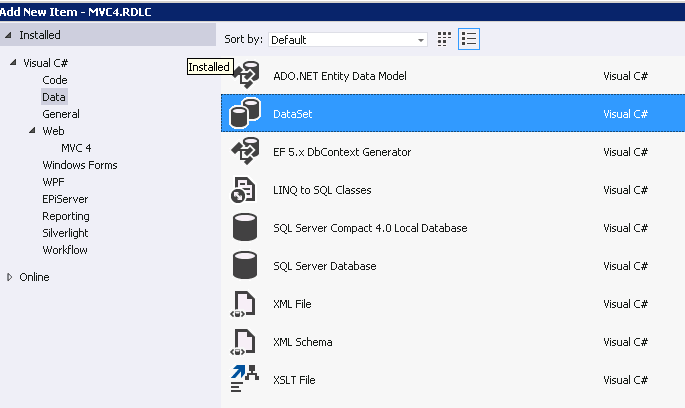This screenshot has height=408, width=685.
Task: Select the Silverlight category
Action: pyautogui.click(x=66, y=233)
